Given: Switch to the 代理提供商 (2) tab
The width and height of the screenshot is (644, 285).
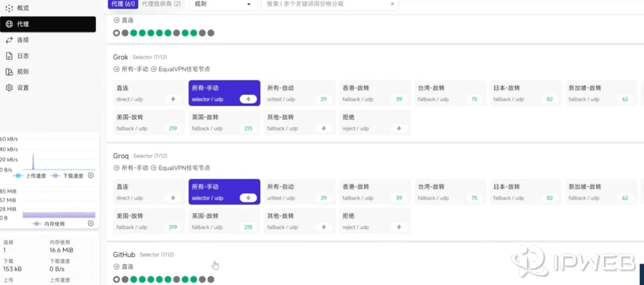Looking at the screenshot, I should click(x=161, y=4).
